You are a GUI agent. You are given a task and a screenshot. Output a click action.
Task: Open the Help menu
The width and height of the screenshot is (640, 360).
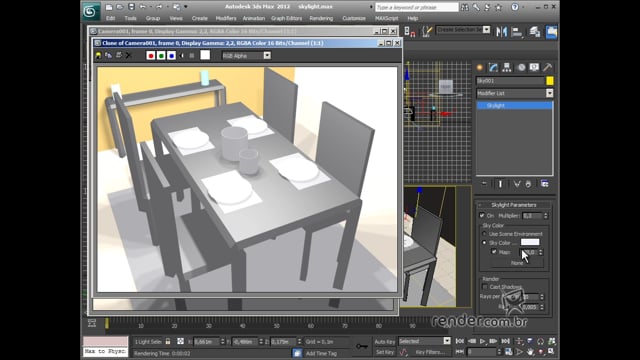[x=413, y=18]
